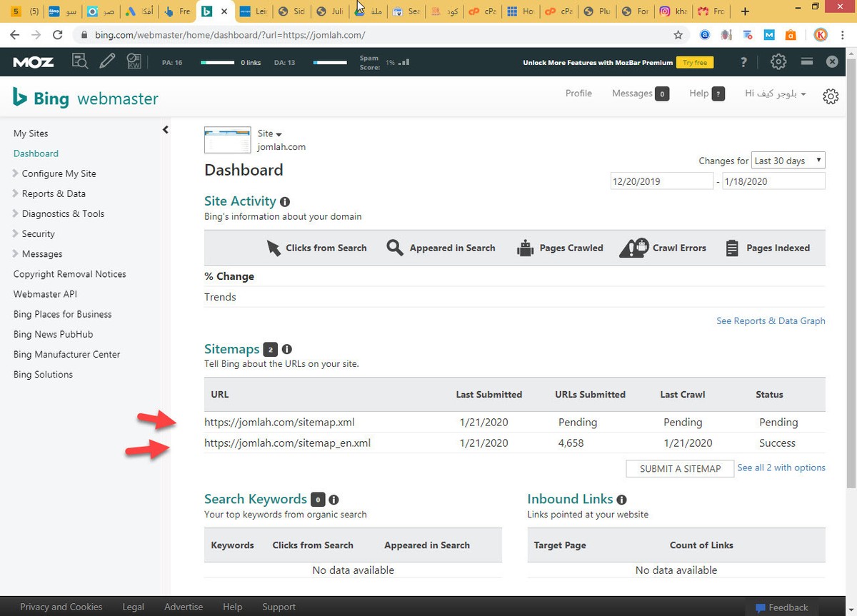Screen dimensions: 857x616
Task: Edit start date field 12/20/2019
Action: (661, 181)
